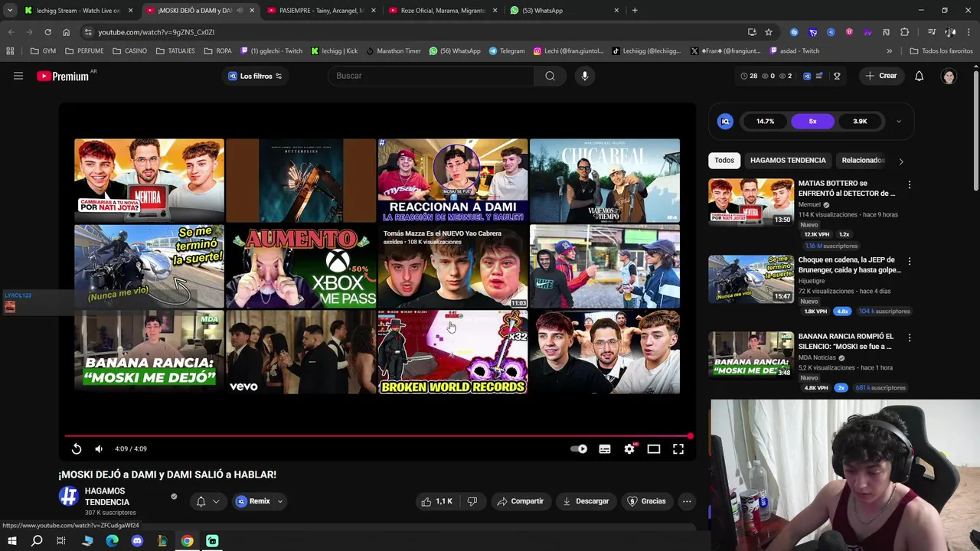980x551 pixels.
Task: Open the Chrome three-dot menu
Action: (967, 32)
